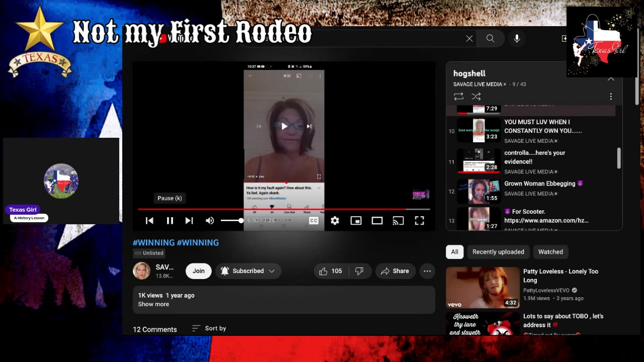The height and width of the screenshot is (362, 644).
Task: Select the 'Recently uploaded' filter chip
Action: [498, 252]
